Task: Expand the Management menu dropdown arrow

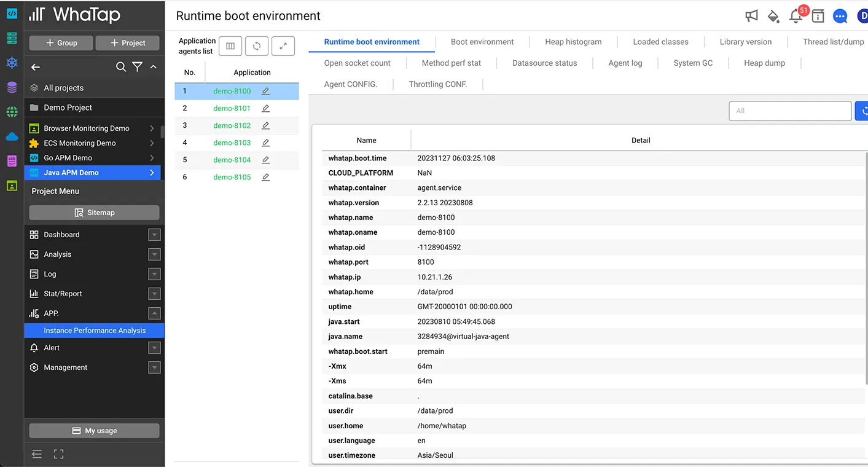Action: click(x=155, y=367)
